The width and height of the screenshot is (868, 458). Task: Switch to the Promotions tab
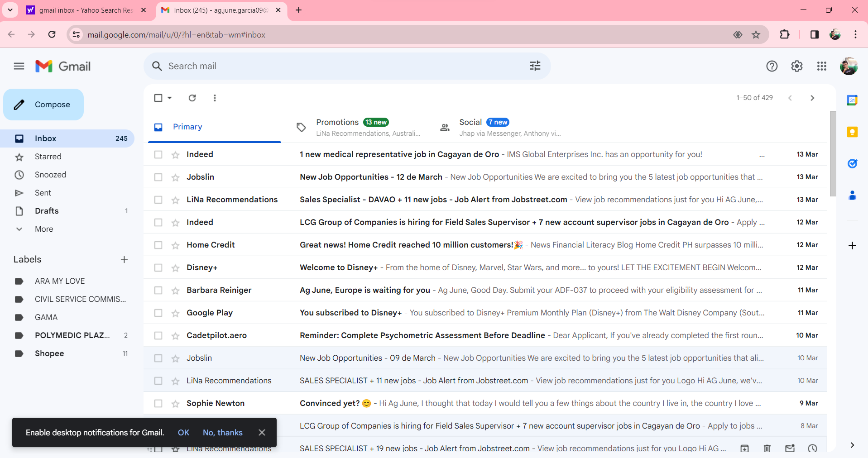click(359, 127)
